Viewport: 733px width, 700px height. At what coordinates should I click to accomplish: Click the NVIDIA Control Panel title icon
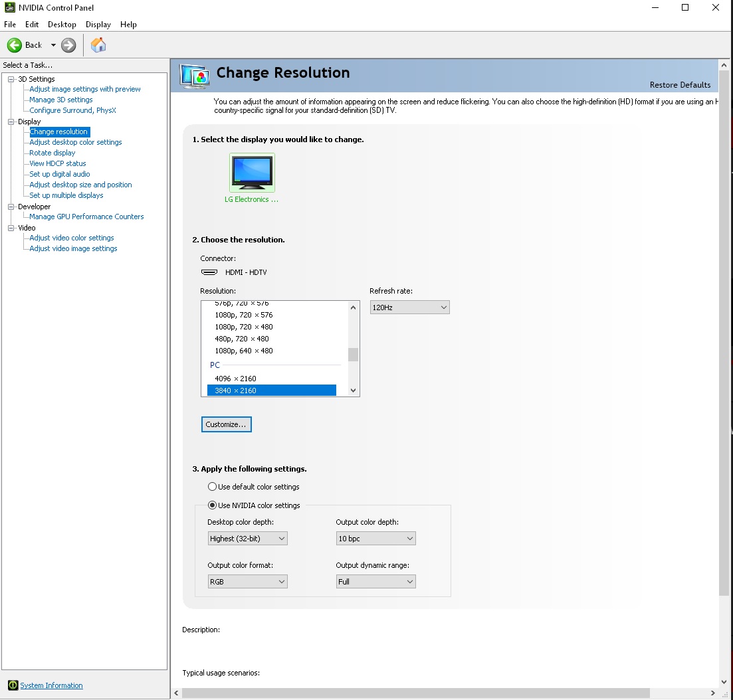[9, 7]
